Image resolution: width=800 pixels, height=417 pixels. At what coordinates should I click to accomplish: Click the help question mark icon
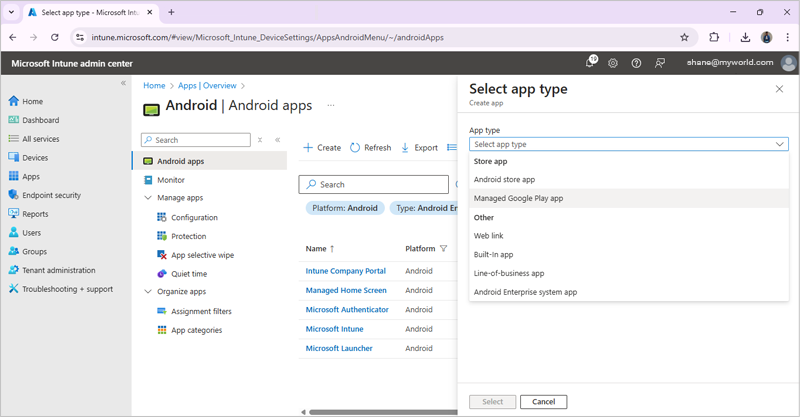636,63
